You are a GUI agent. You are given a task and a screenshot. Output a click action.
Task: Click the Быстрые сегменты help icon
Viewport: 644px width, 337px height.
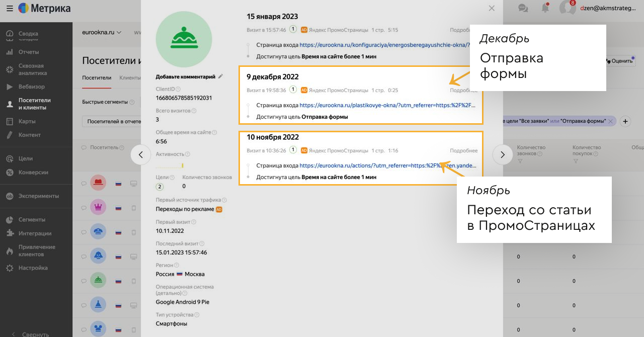pyautogui.click(x=132, y=102)
